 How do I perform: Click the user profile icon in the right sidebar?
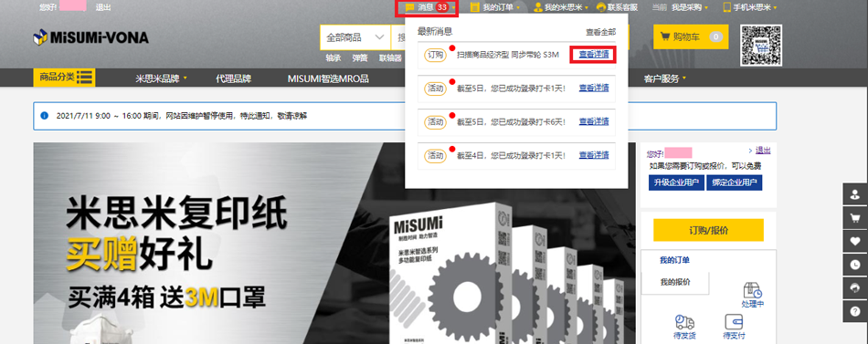[x=855, y=194]
